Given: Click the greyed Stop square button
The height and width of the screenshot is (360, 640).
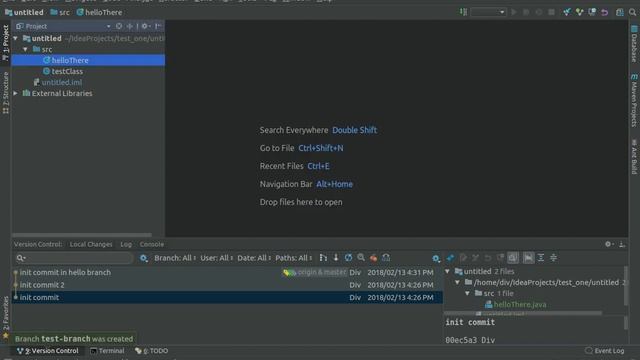Looking at the screenshot, I should click(551, 12).
